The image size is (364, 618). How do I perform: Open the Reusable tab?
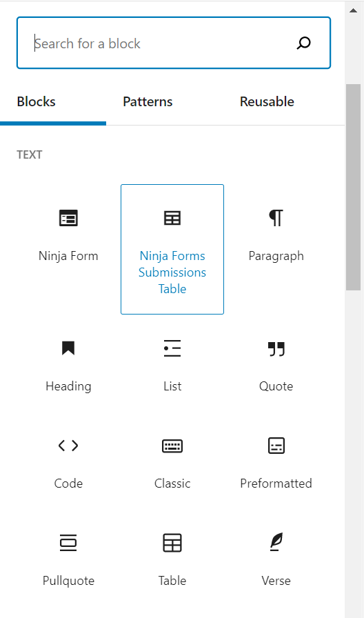click(267, 101)
